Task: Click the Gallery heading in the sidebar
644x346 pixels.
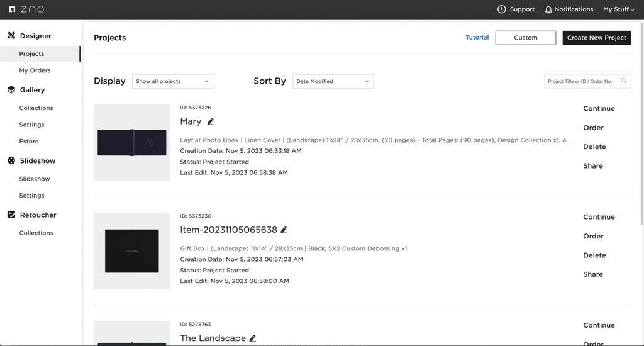Action: 33,89
